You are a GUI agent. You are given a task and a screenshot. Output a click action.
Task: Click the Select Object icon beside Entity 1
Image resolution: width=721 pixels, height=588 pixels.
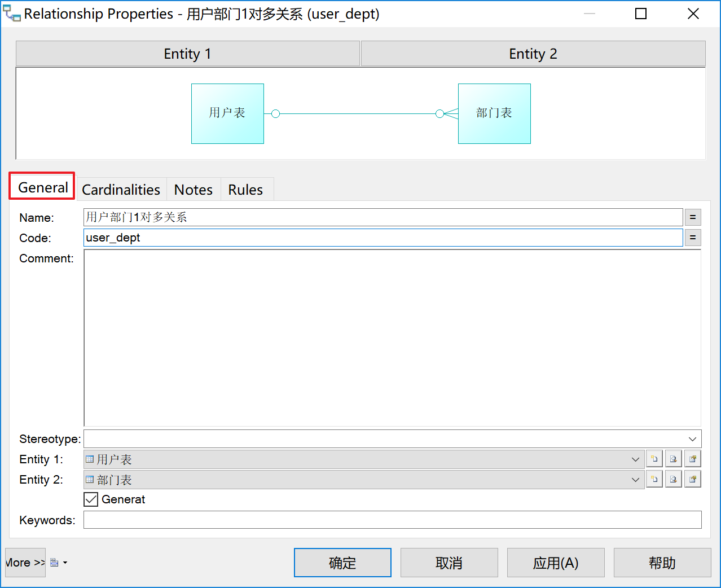674,459
